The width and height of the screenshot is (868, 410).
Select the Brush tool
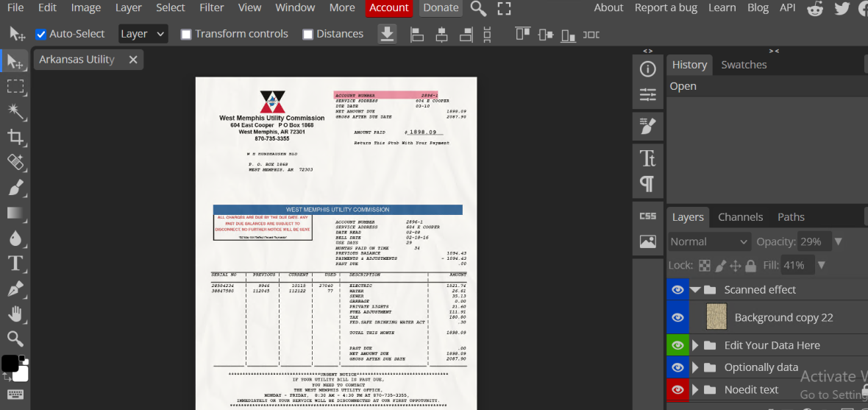point(15,188)
